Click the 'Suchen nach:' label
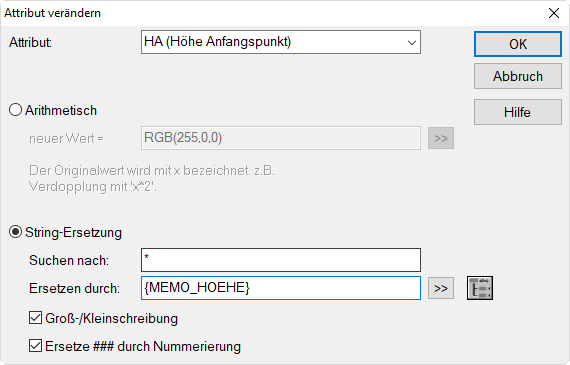This screenshot has width=570, height=365. point(69,260)
